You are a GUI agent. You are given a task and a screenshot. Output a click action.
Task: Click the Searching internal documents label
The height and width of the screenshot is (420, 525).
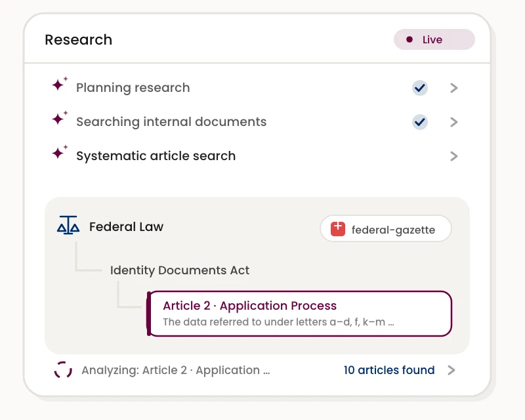171,122
